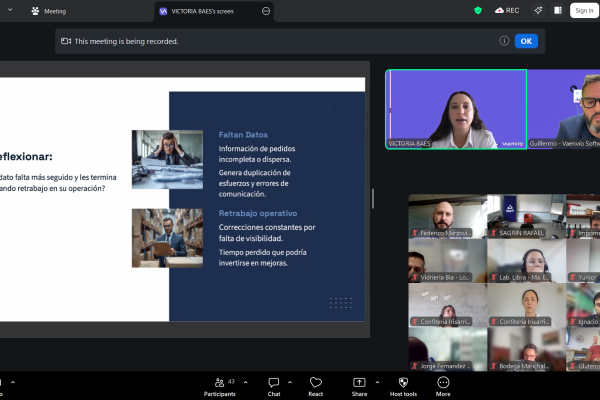Click the green encryption shield icon
The width and height of the screenshot is (600, 400).
click(x=478, y=10)
